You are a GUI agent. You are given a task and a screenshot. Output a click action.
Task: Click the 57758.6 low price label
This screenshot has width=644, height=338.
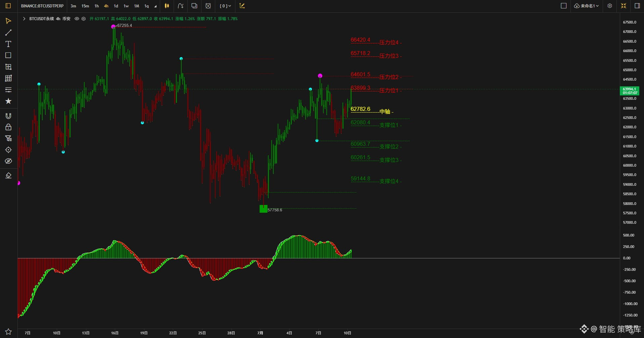pos(275,210)
